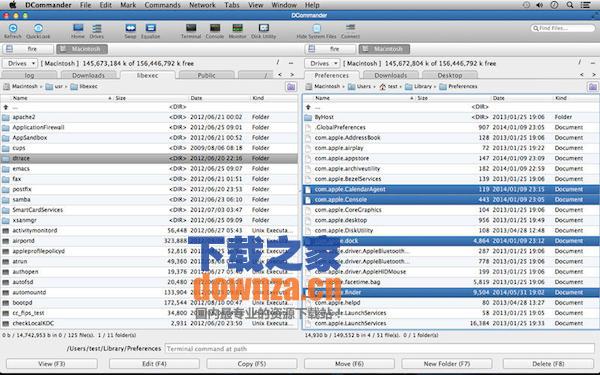Viewport: 600px width, 375px height.
Task: Select the dtrace folder row
Action: pos(149,158)
